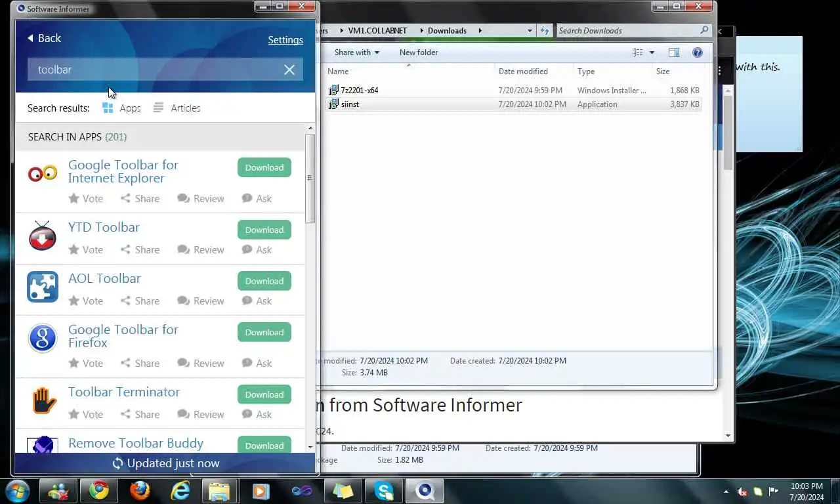Go Back in Software Informer
The width and height of the screenshot is (840, 504).
pyautogui.click(x=44, y=38)
